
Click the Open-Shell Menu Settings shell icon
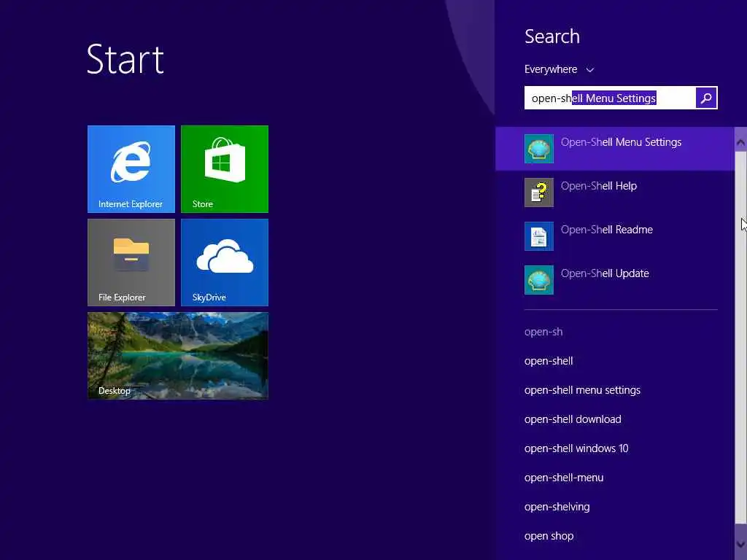click(539, 149)
